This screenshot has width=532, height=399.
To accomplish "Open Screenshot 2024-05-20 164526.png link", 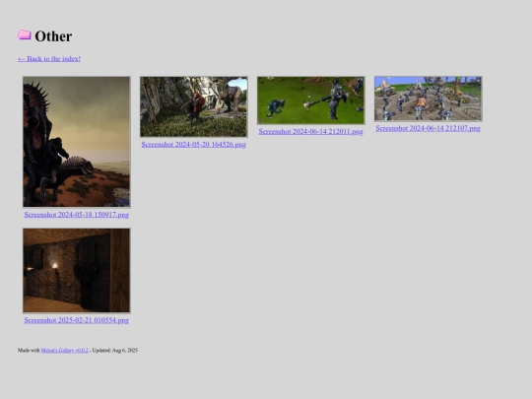I will coord(194,144).
